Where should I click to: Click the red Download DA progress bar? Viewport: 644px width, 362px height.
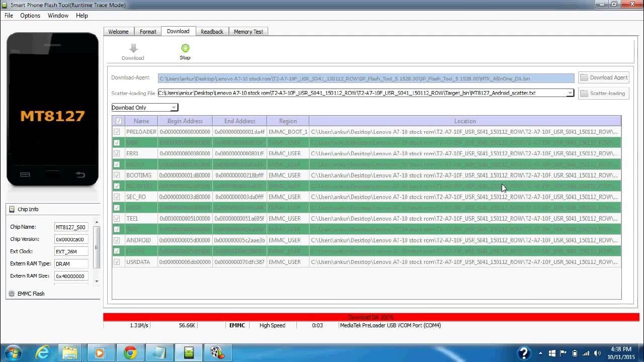(x=371, y=317)
